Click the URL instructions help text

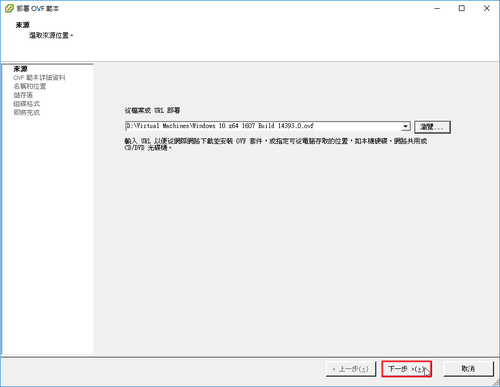click(x=276, y=144)
